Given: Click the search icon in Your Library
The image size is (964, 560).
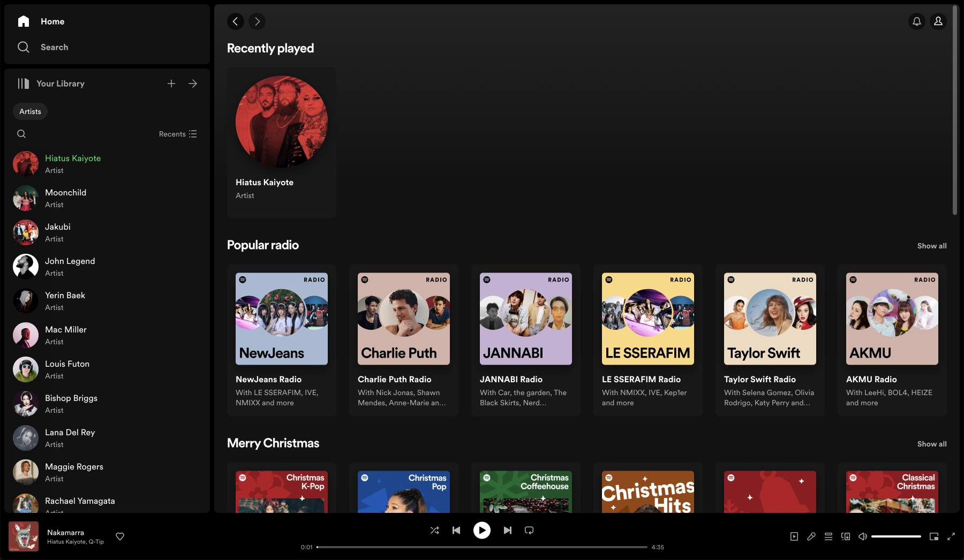Looking at the screenshot, I should (x=21, y=134).
